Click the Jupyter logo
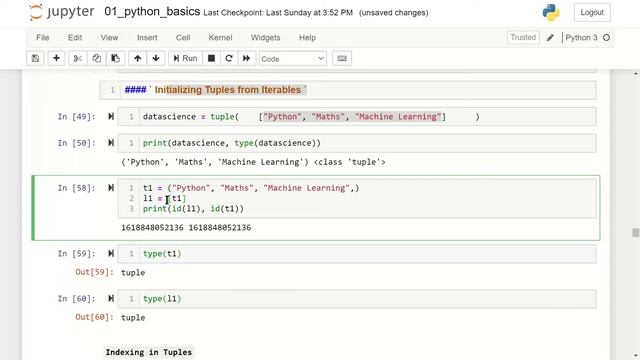Image resolution: width=640 pixels, height=360 pixels. click(x=61, y=12)
